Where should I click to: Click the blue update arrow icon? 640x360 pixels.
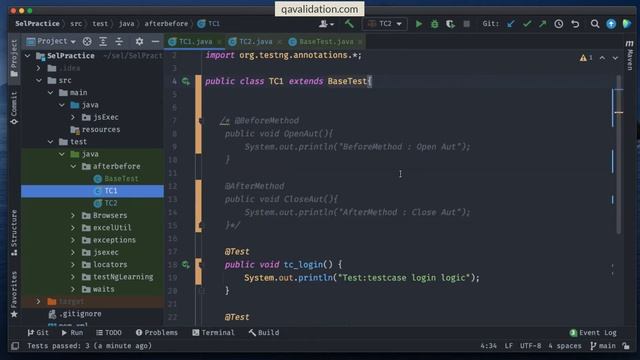[x=611, y=24]
